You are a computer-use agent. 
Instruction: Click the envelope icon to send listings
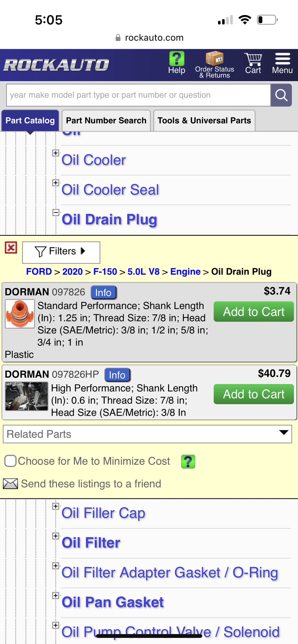pyautogui.click(x=10, y=483)
